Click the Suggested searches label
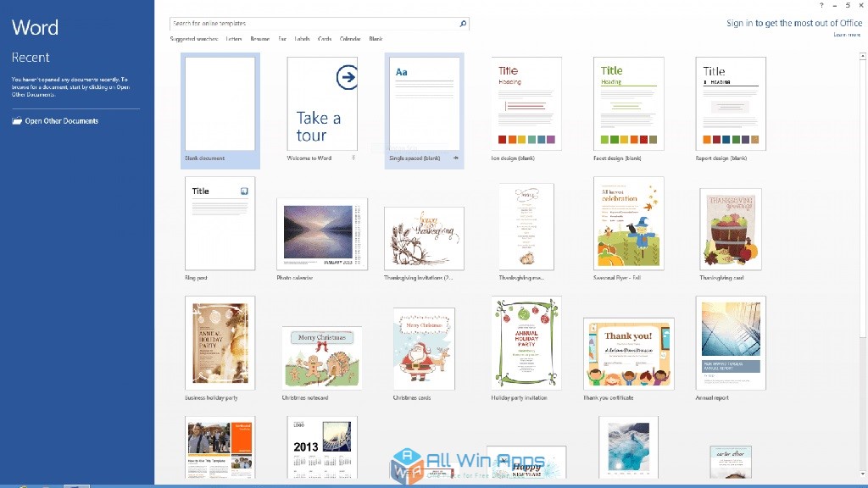 tap(194, 39)
